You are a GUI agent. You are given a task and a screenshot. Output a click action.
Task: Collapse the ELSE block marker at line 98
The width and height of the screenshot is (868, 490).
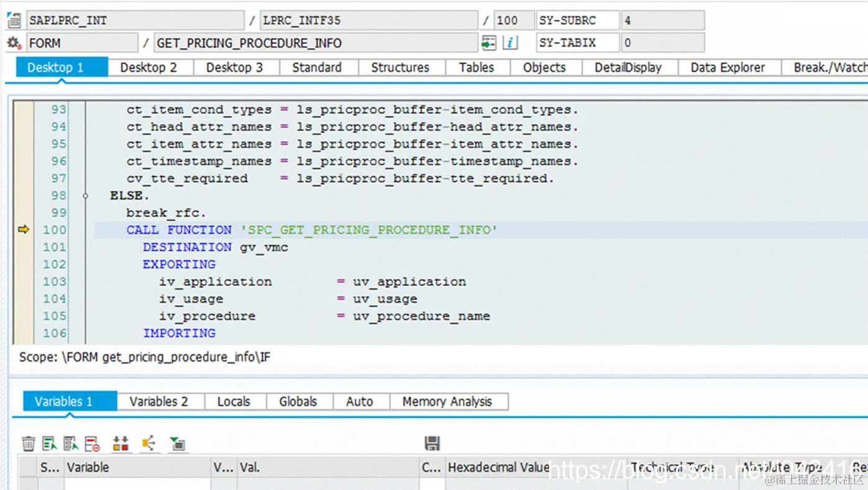click(86, 195)
